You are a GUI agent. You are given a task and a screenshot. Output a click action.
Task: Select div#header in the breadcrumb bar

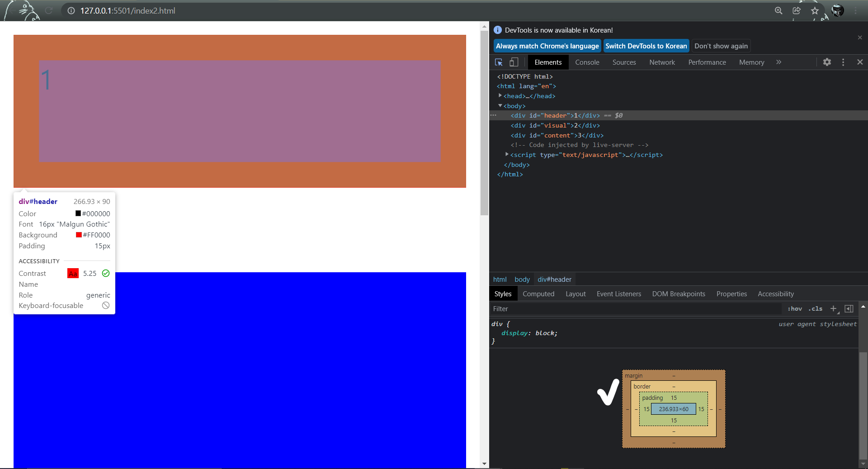[x=554, y=280]
